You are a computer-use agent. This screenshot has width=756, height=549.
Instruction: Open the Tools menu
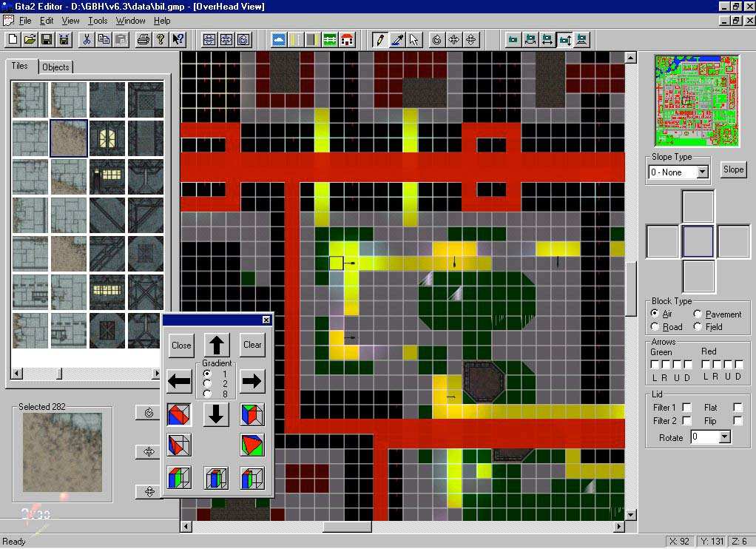(x=98, y=21)
